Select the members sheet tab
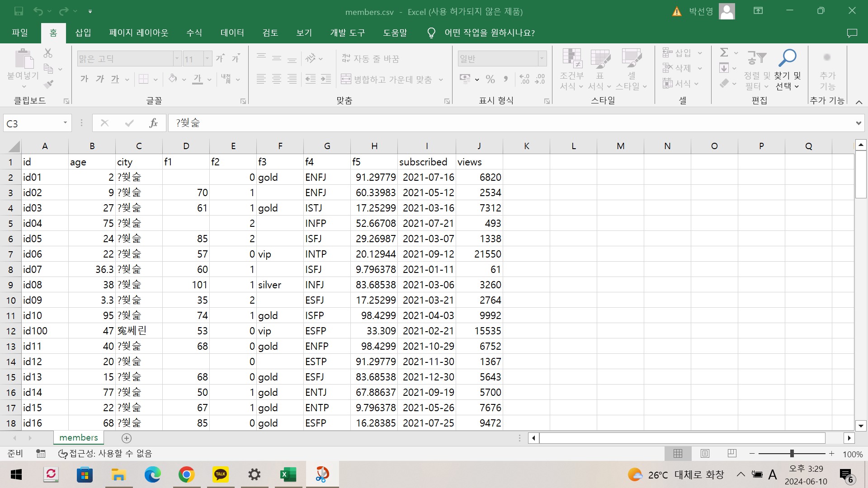The image size is (868, 488). (x=79, y=438)
